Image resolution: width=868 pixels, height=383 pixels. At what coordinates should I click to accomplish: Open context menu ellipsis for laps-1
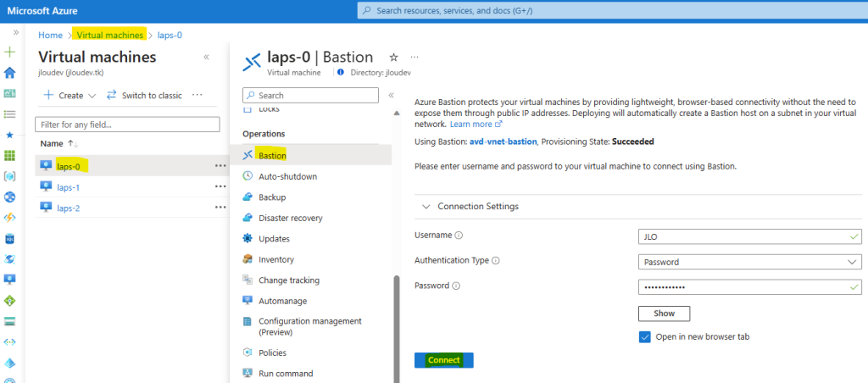click(220, 186)
